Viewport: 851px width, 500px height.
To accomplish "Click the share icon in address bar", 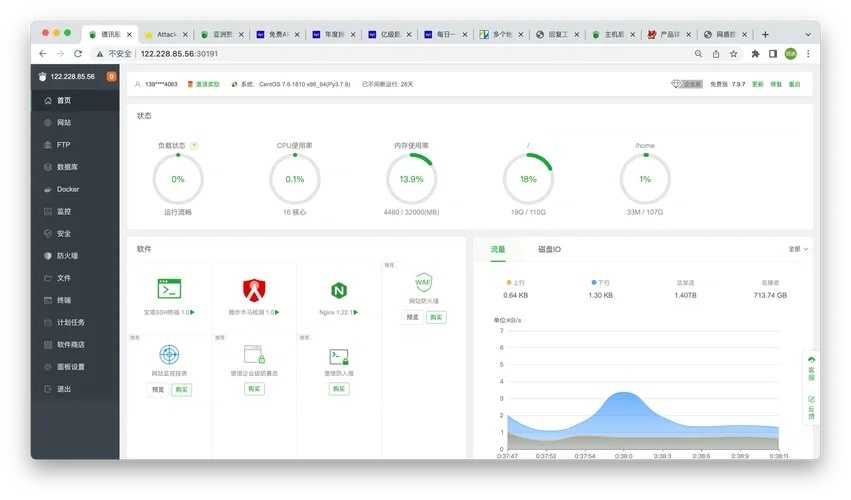I will (x=716, y=54).
